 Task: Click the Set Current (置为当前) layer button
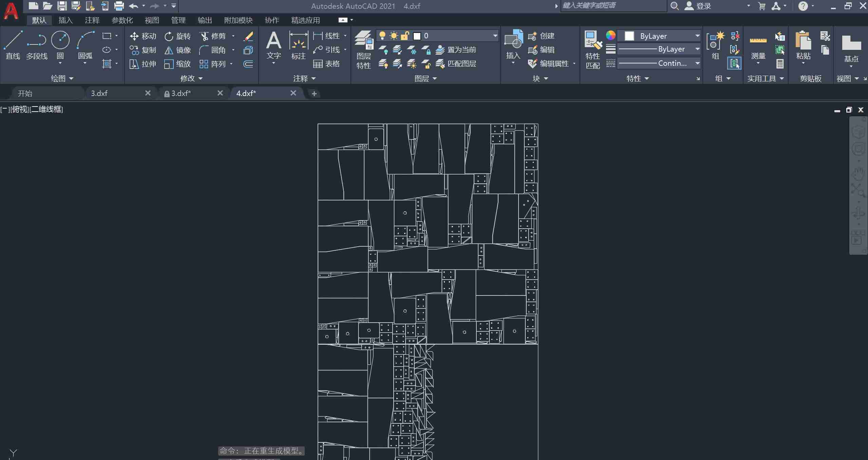(456, 50)
